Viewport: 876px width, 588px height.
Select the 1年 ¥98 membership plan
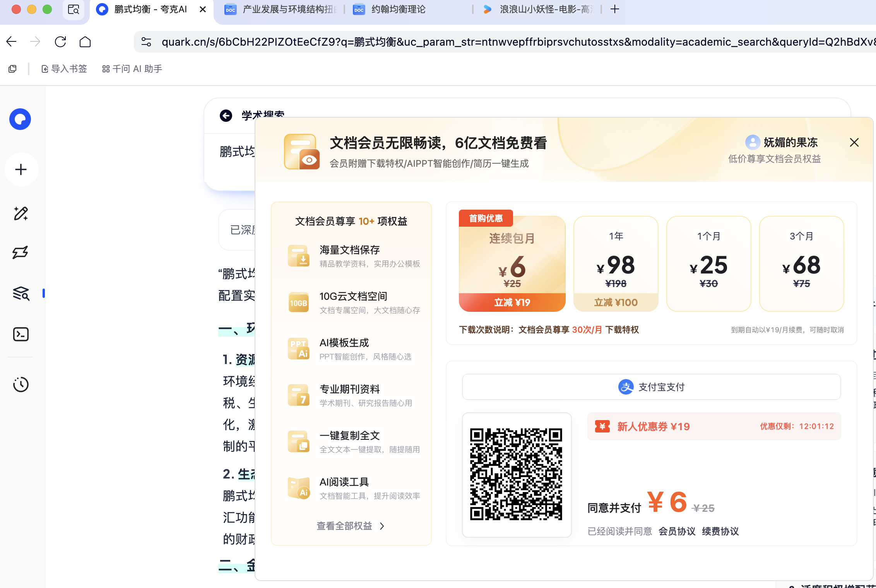coord(616,264)
